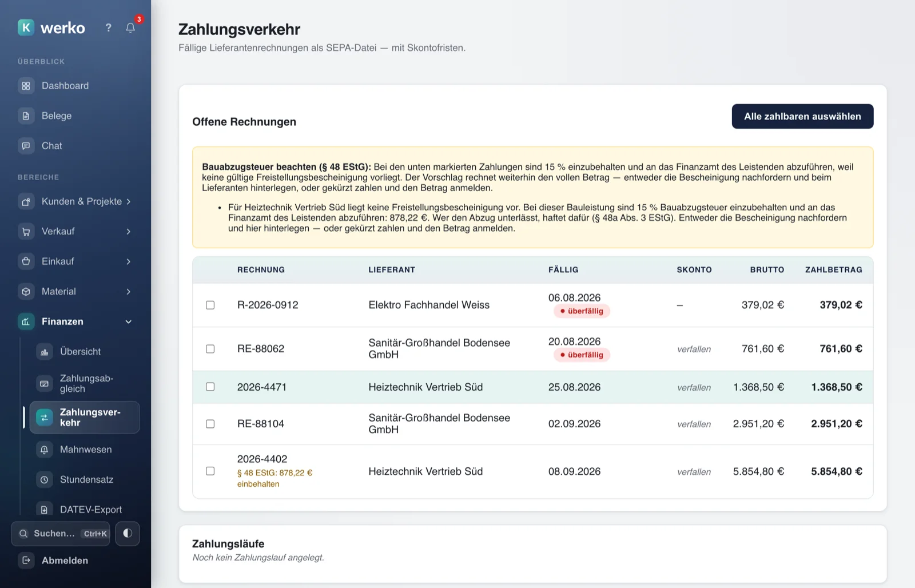Screen dimensions: 915x588
Task: Expand the Material section chevron
Action: point(129,292)
